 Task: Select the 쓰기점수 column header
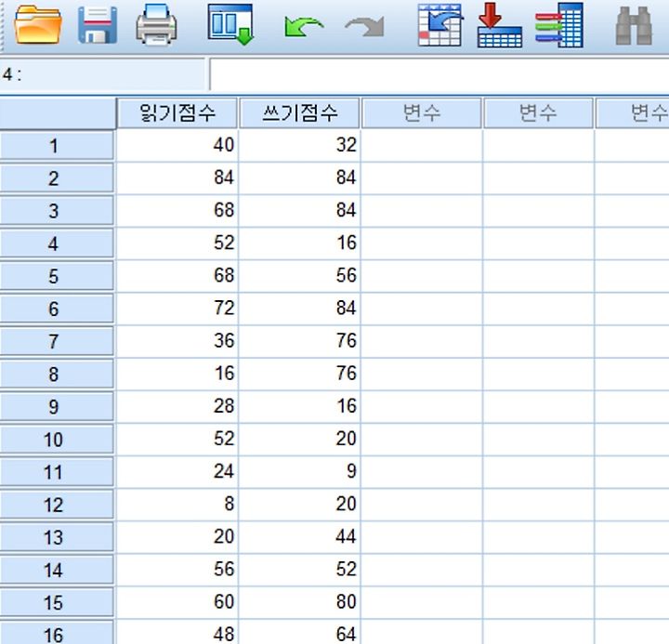coord(299,113)
